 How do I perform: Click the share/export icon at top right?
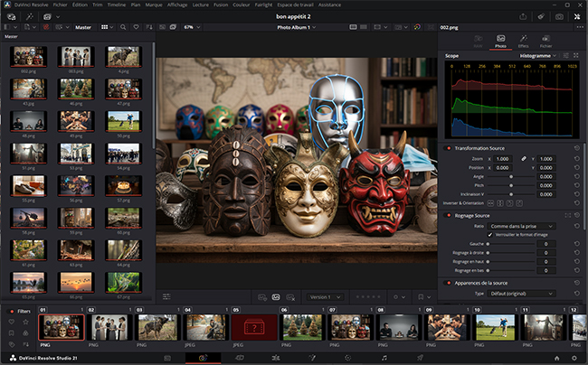(x=523, y=16)
